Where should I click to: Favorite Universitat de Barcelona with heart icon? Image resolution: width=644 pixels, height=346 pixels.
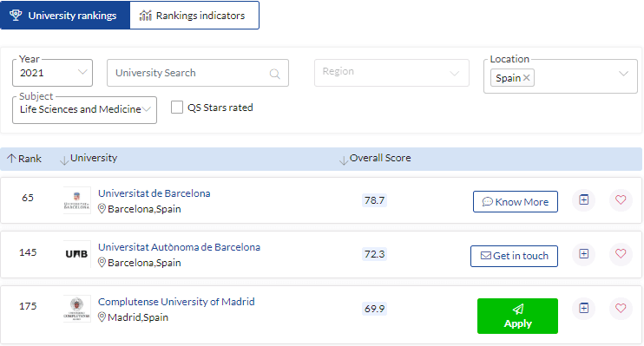click(621, 200)
